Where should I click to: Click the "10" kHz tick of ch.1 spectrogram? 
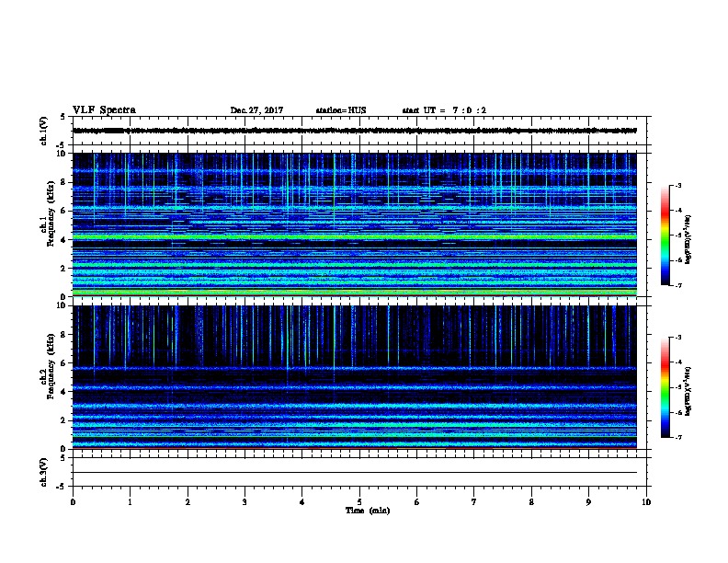tap(63, 154)
